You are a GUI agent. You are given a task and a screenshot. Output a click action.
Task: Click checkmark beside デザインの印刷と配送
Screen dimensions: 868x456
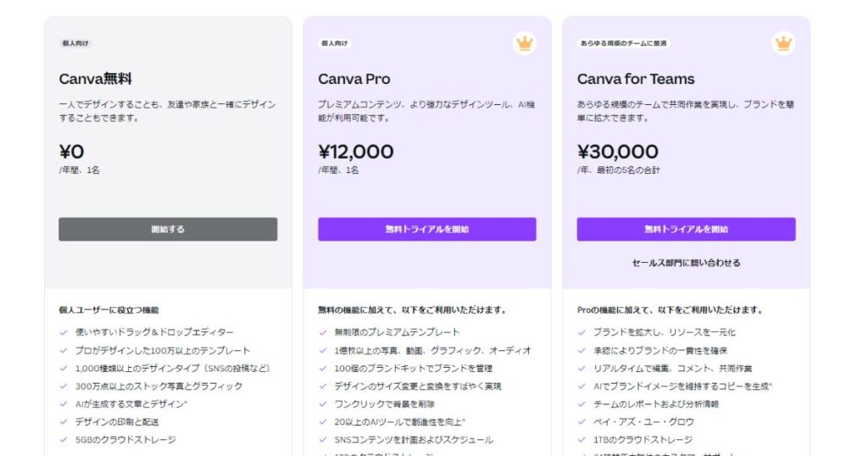coord(64,421)
